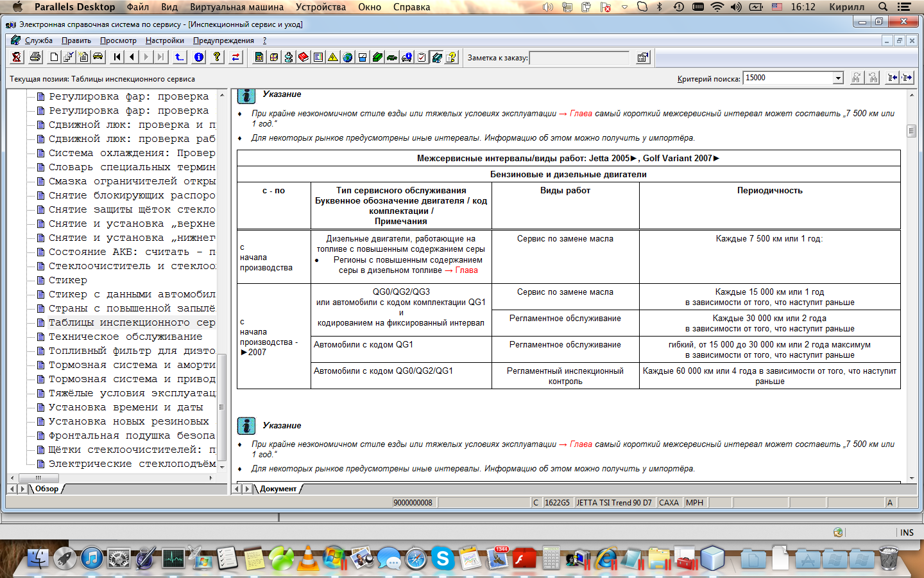The image size is (924, 578).
Task: Jump to first page with the skip-back arrow
Action: (x=117, y=57)
